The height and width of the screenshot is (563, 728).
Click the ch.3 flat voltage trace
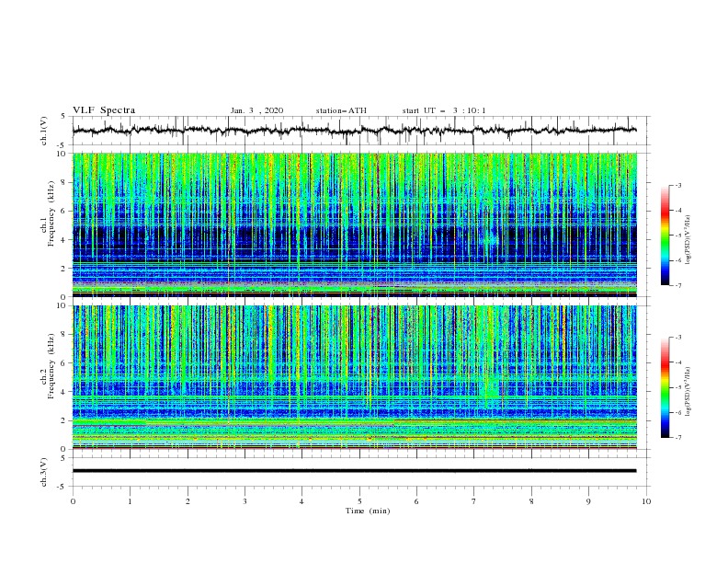coord(354,471)
